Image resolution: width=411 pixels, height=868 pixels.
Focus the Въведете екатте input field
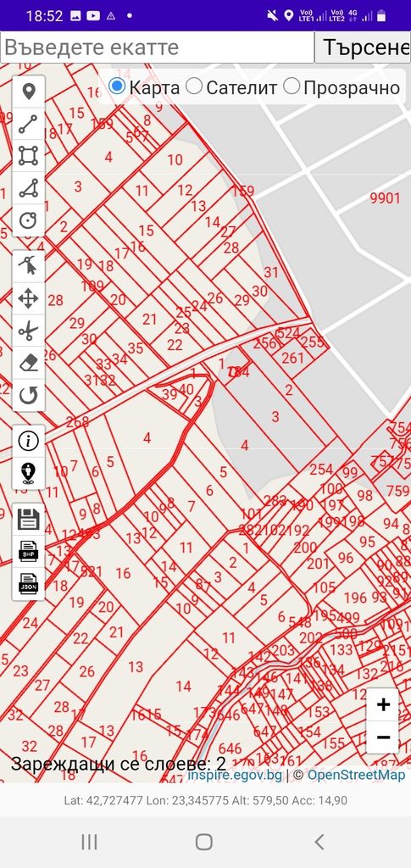pos(157,47)
